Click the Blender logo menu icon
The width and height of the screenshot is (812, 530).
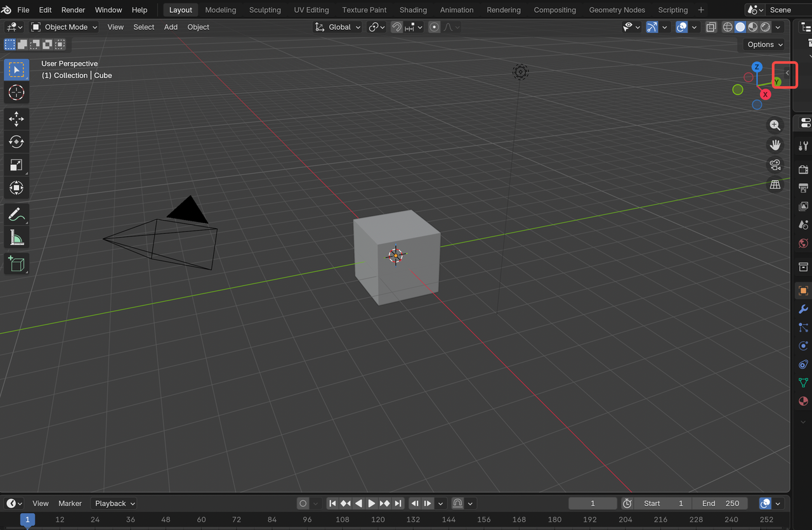[x=6, y=10]
